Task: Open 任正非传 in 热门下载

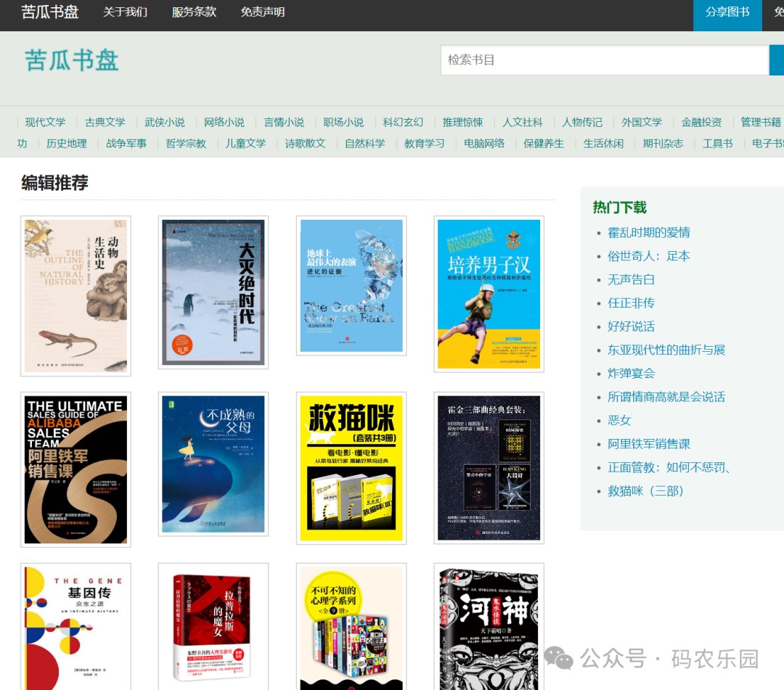Action: click(x=631, y=303)
